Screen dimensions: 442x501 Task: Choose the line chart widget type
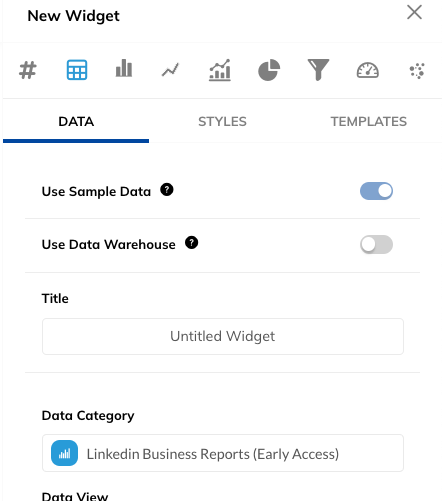point(170,70)
